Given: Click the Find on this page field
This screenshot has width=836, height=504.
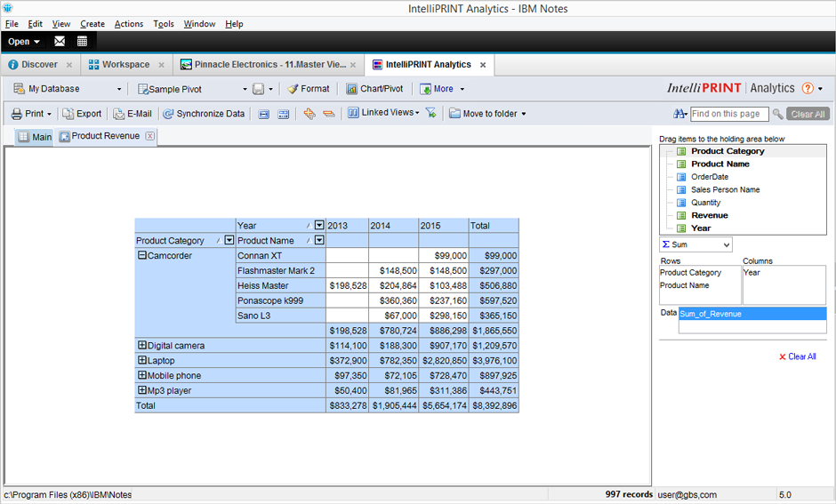Looking at the screenshot, I should (x=728, y=114).
